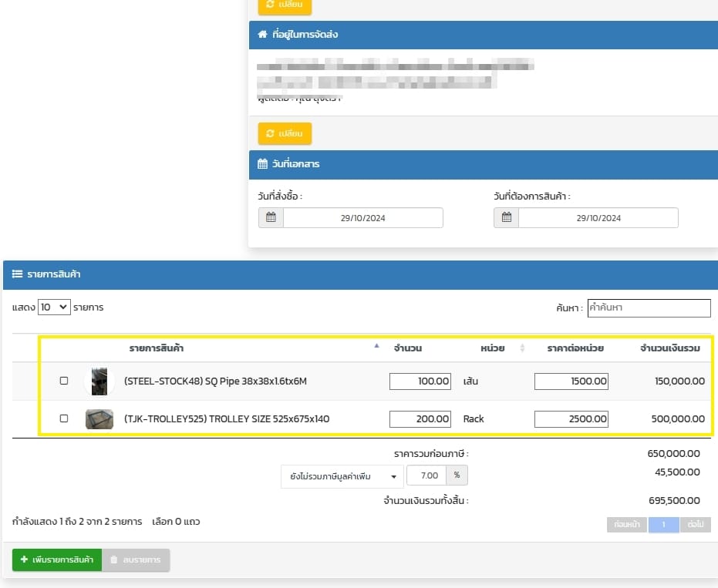Click the TROLLEY product thumbnail image
The image size is (718, 588).
point(99,419)
